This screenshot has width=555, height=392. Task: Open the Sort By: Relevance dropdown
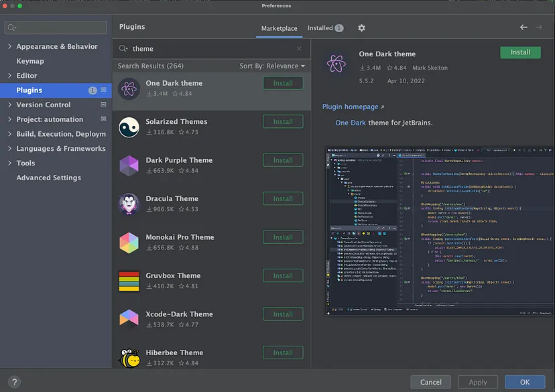272,66
